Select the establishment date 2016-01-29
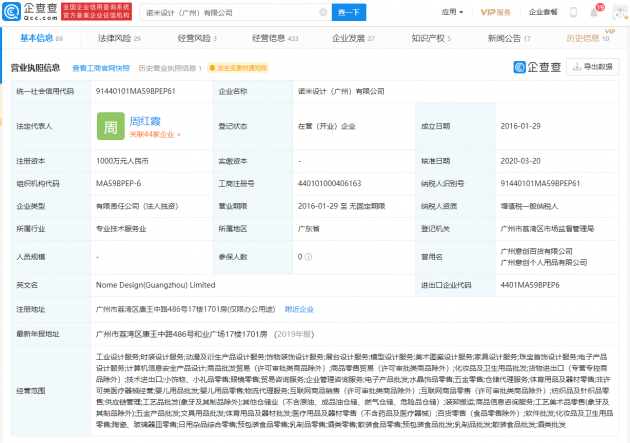The height and width of the screenshot is (443, 630). (x=520, y=126)
